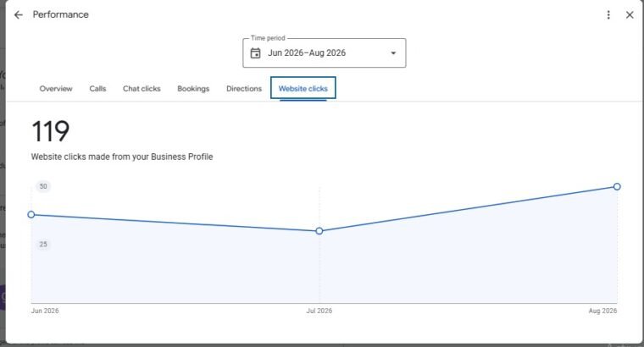Screen dimensions: 644x347
Task: Select the Website clicks tab
Action: 303,88
